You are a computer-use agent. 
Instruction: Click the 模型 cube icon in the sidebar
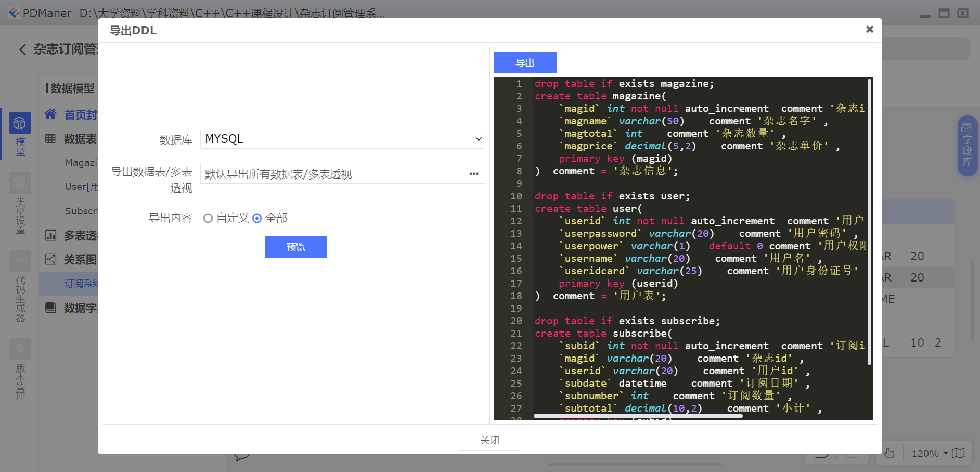point(20,123)
